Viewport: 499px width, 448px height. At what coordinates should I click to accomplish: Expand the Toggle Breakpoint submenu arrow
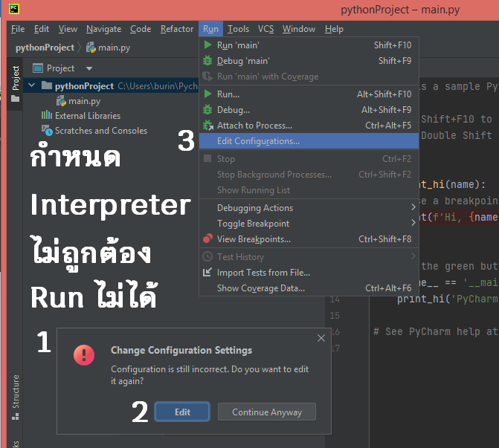[x=413, y=223]
